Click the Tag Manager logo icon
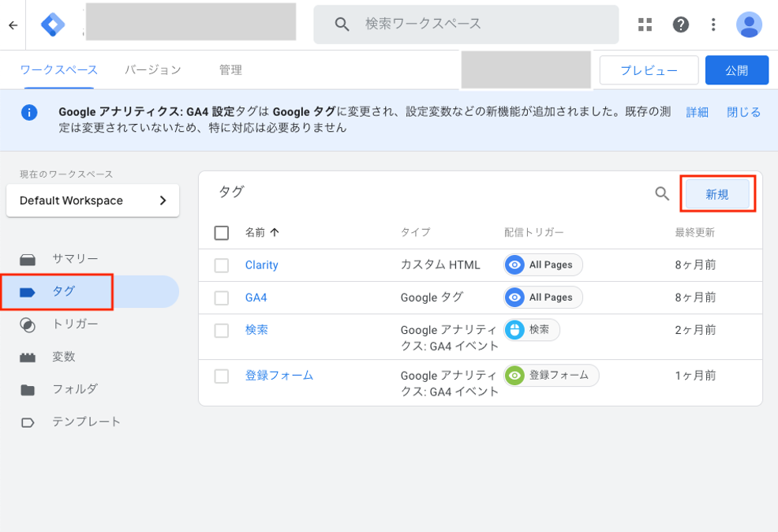Viewport: 778px width, 532px height. pyautogui.click(x=53, y=25)
